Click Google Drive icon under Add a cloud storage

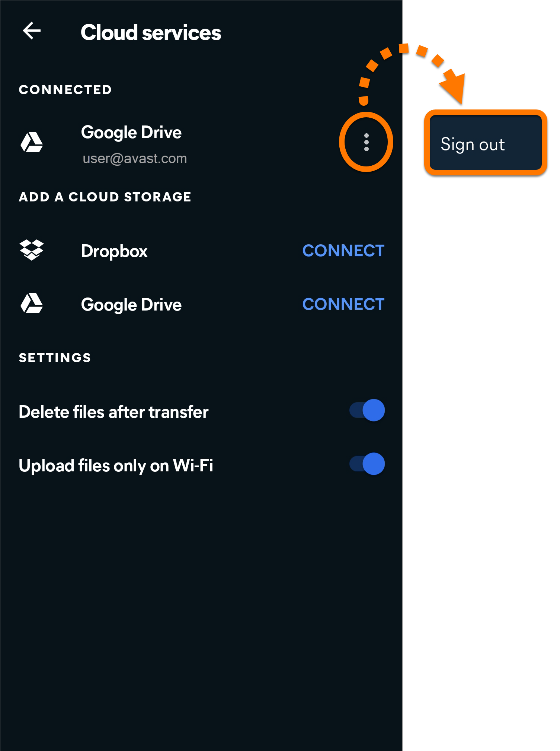(32, 303)
